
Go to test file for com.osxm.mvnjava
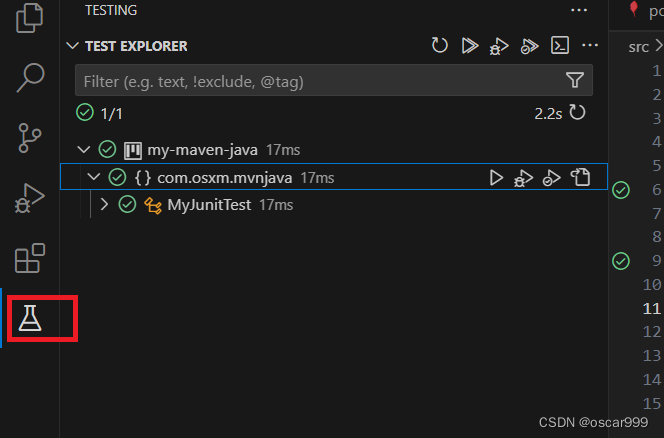(x=581, y=177)
